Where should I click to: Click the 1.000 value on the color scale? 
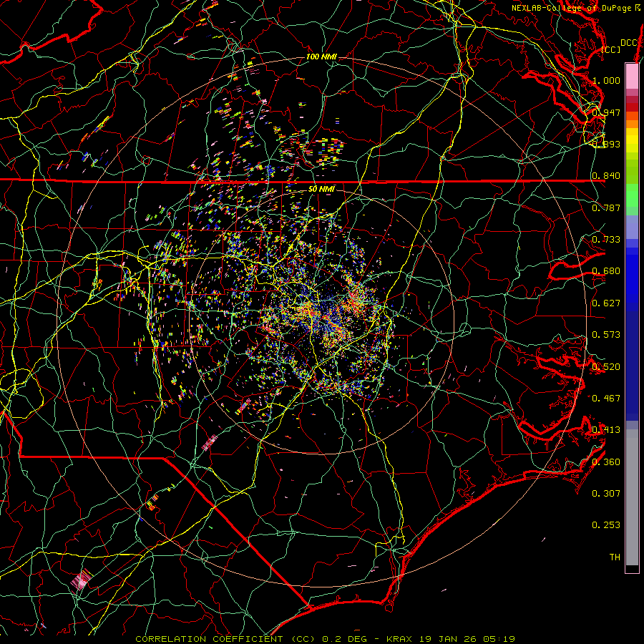[606, 80]
